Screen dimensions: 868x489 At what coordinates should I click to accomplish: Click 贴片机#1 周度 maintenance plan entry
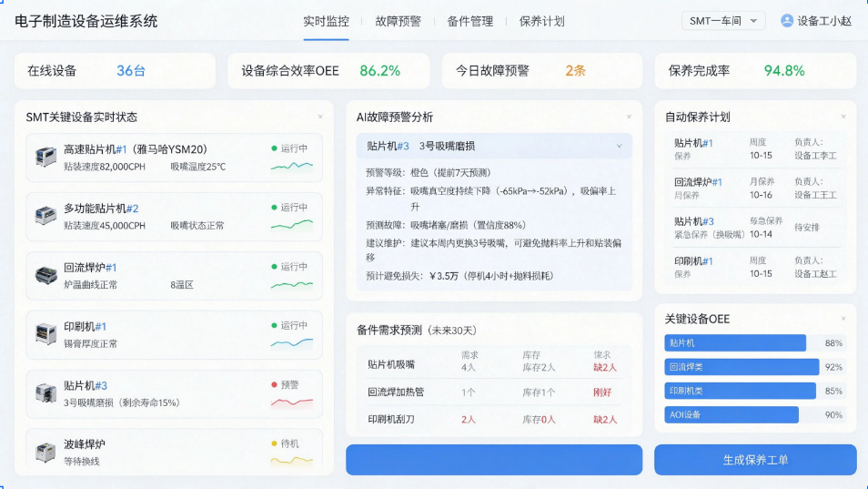(755, 149)
